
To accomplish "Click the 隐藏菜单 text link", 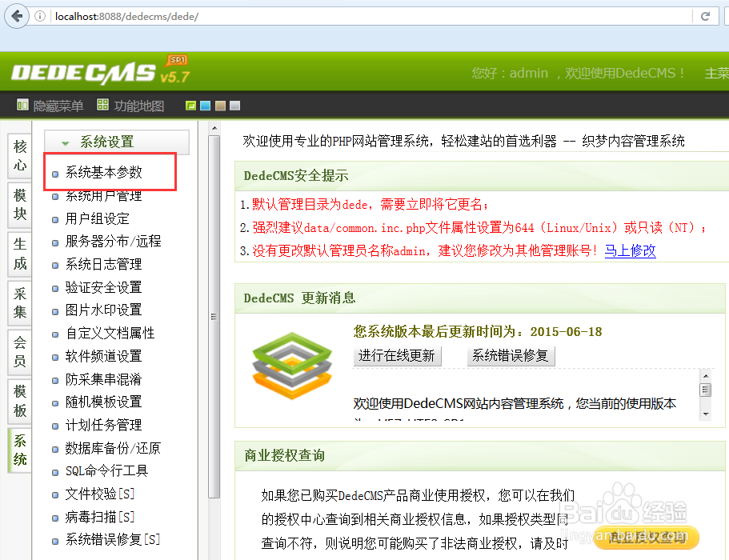I will click(58, 106).
